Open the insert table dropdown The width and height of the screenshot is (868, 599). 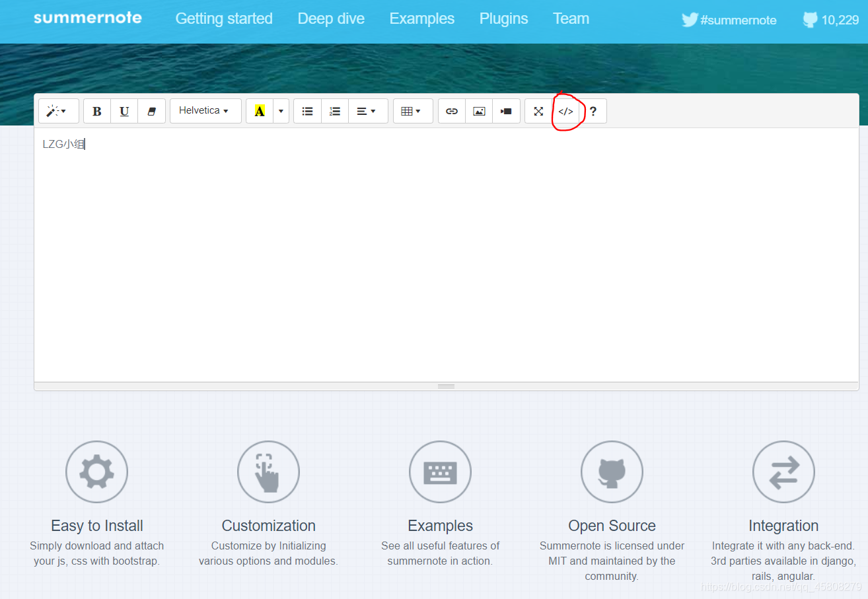coord(413,111)
